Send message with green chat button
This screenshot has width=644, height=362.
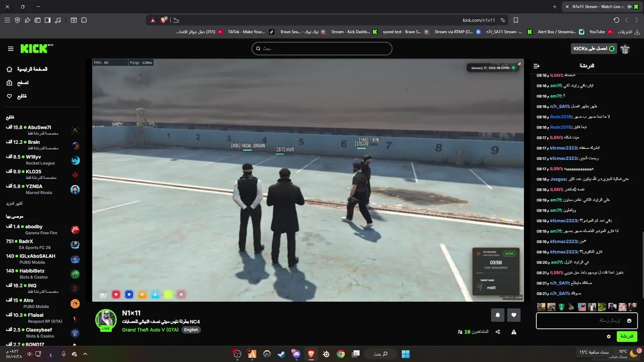[627, 336]
